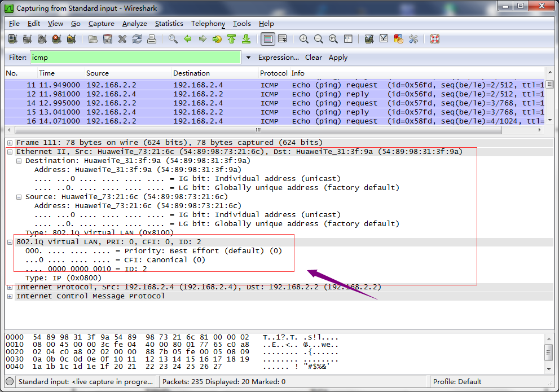Clear the display filter

[314, 58]
